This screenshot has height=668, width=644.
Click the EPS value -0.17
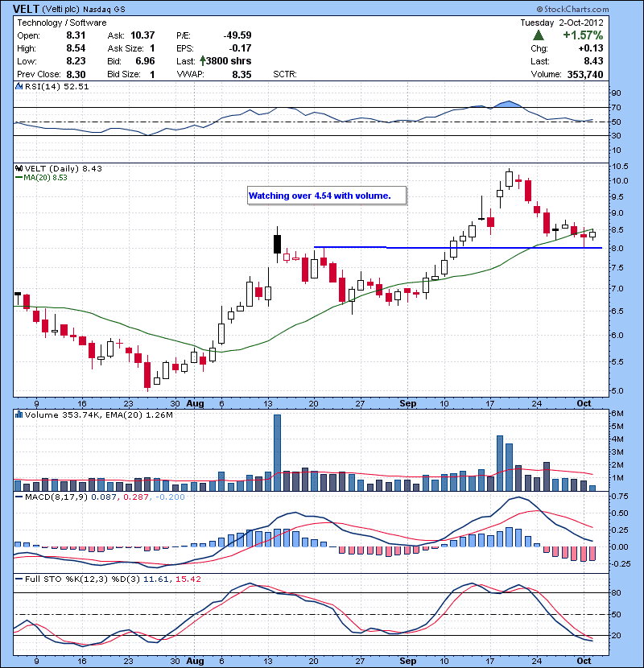point(240,48)
